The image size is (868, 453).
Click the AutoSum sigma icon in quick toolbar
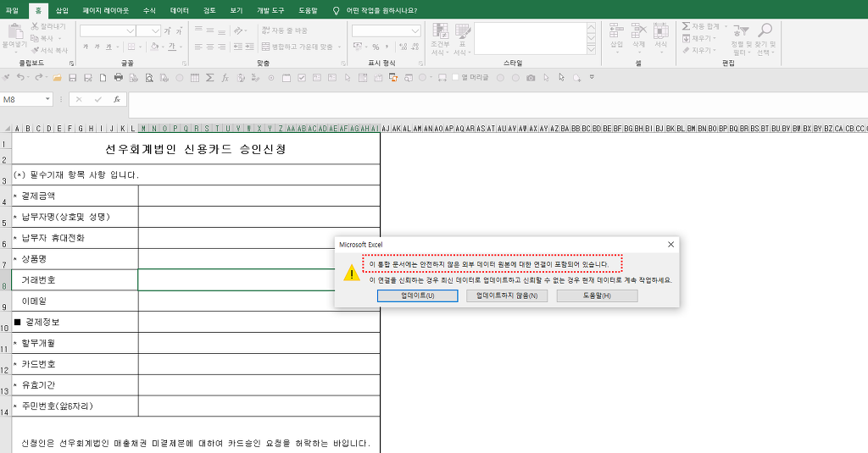click(x=210, y=77)
